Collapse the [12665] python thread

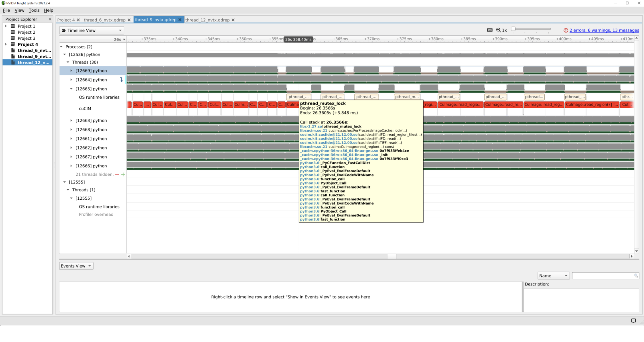click(x=71, y=89)
